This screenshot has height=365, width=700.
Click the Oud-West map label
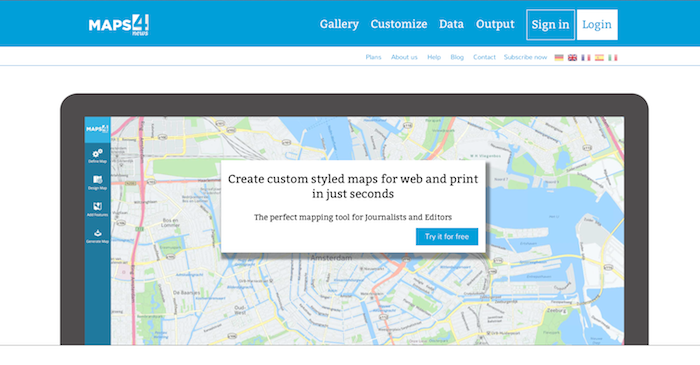(x=240, y=310)
